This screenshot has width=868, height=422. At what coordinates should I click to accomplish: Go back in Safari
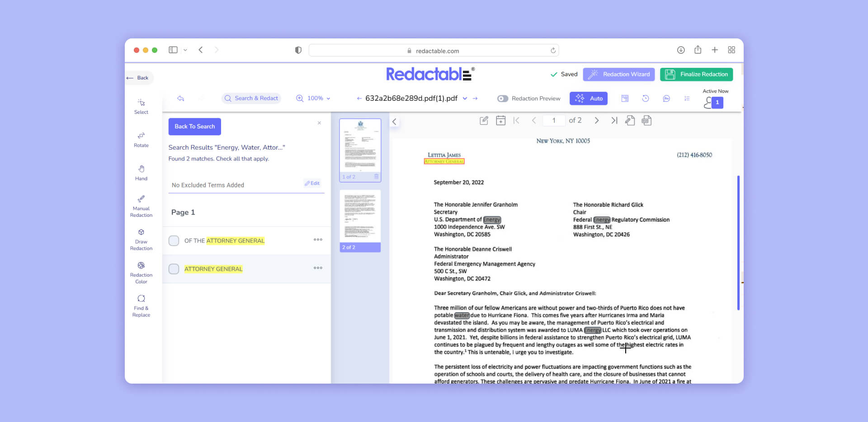coord(201,50)
